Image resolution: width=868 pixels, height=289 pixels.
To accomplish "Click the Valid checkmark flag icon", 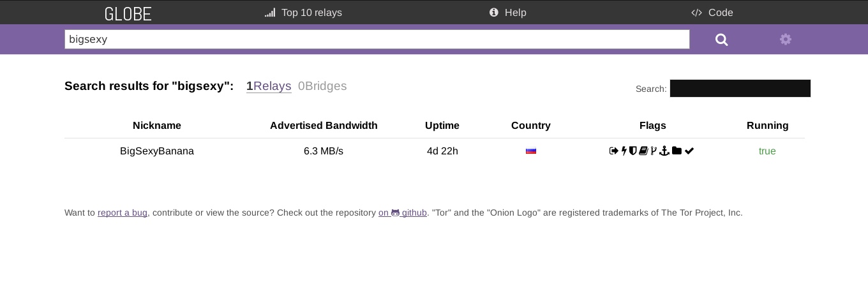I will coord(689,151).
